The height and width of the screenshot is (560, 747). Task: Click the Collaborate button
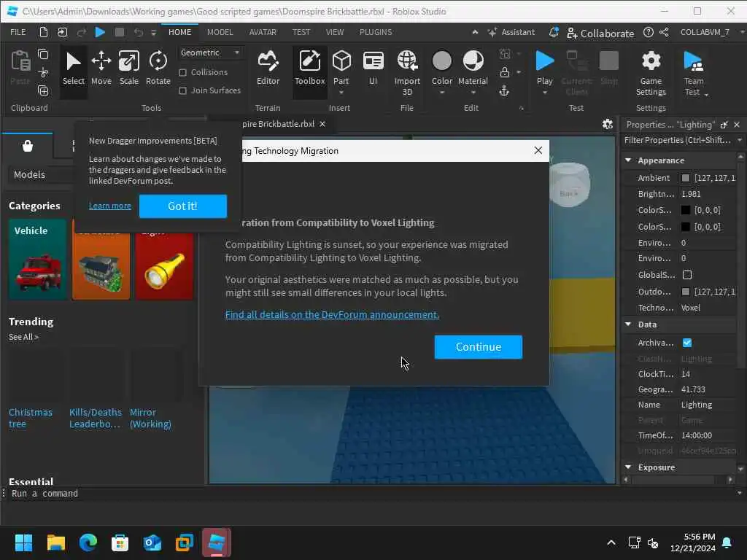(x=600, y=33)
